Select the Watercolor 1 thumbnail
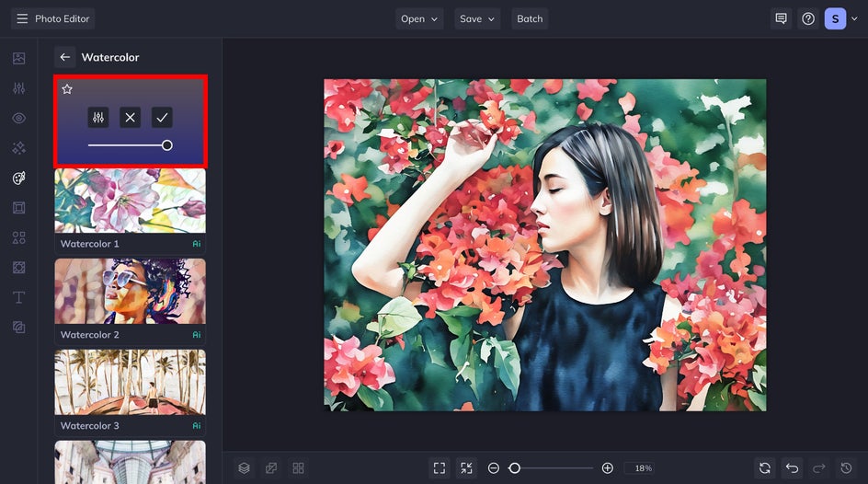The width and height of the screenshot is (868, 484). 130,201
